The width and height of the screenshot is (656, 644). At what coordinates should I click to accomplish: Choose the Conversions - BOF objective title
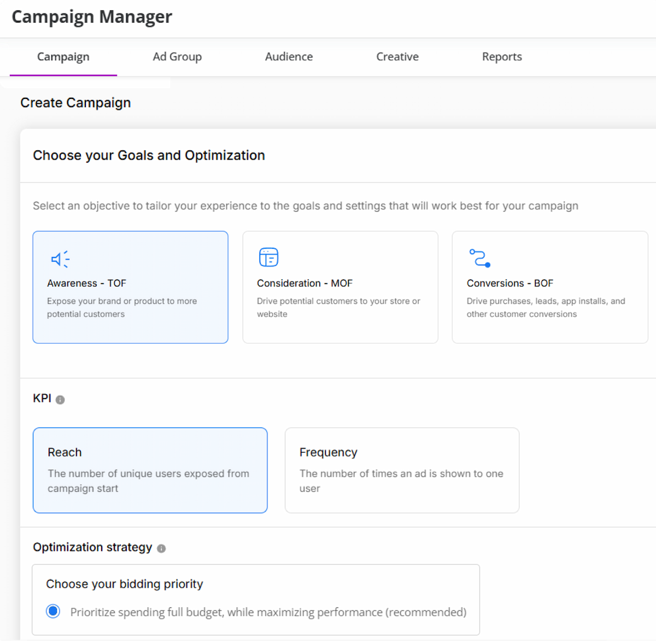pos(509,283)
